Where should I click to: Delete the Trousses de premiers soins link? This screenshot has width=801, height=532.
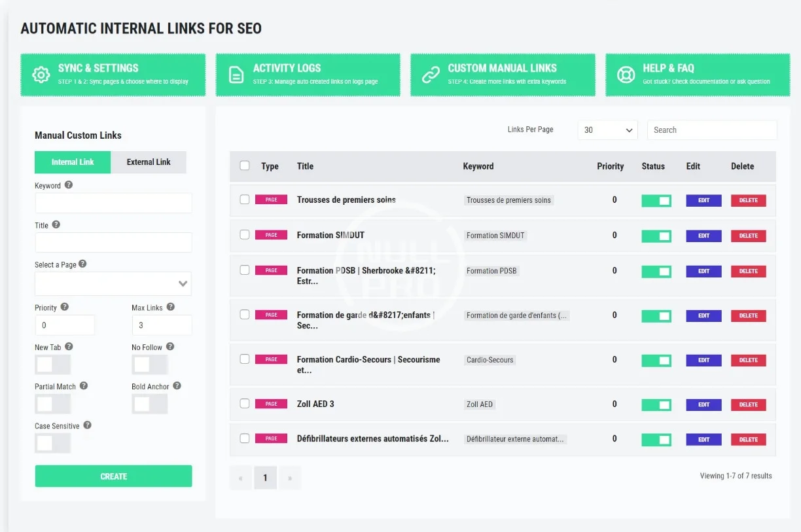pyautogui.click(x=748, y=200)
